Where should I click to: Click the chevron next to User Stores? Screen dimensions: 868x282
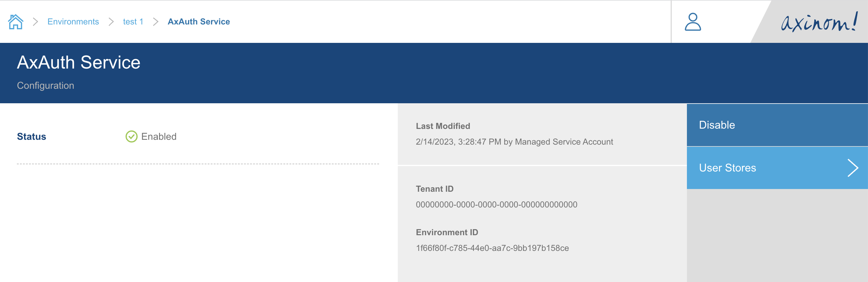[852, 168]
